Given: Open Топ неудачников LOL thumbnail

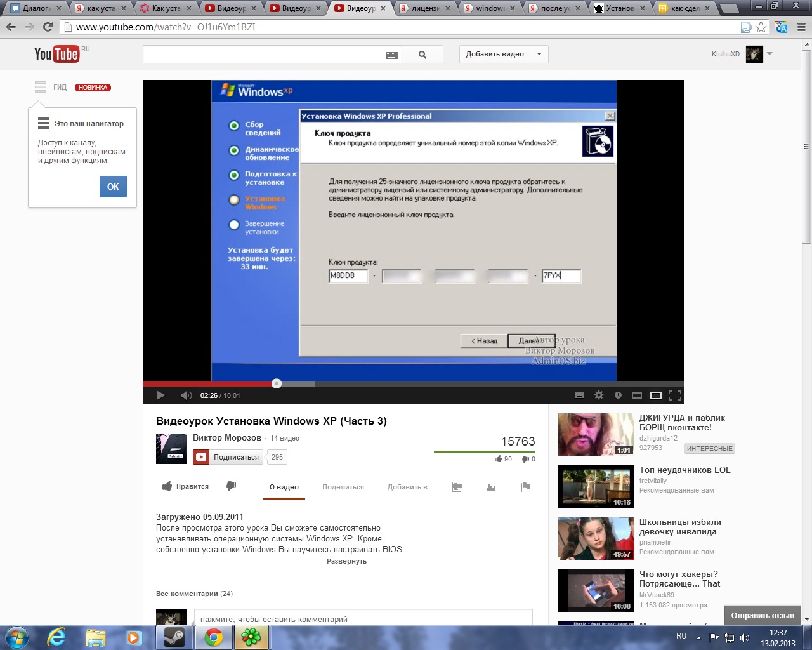Looking at the screenshot, I should click(596, 487).
